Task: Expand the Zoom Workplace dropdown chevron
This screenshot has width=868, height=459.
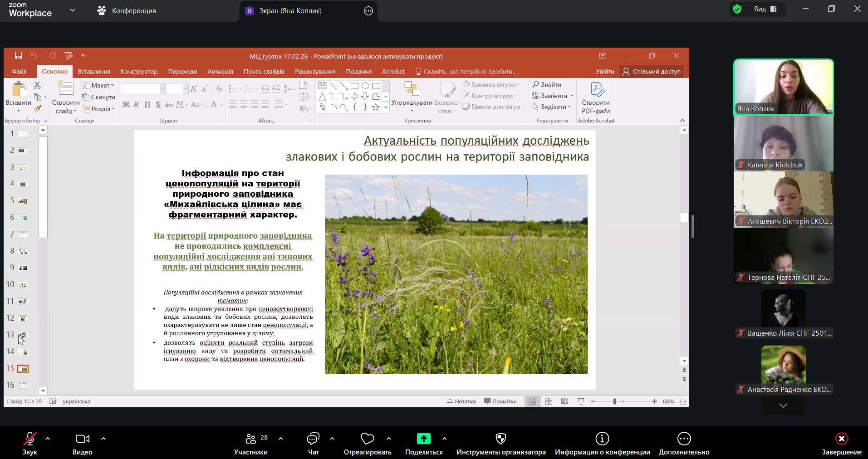Action: [73, 10]
